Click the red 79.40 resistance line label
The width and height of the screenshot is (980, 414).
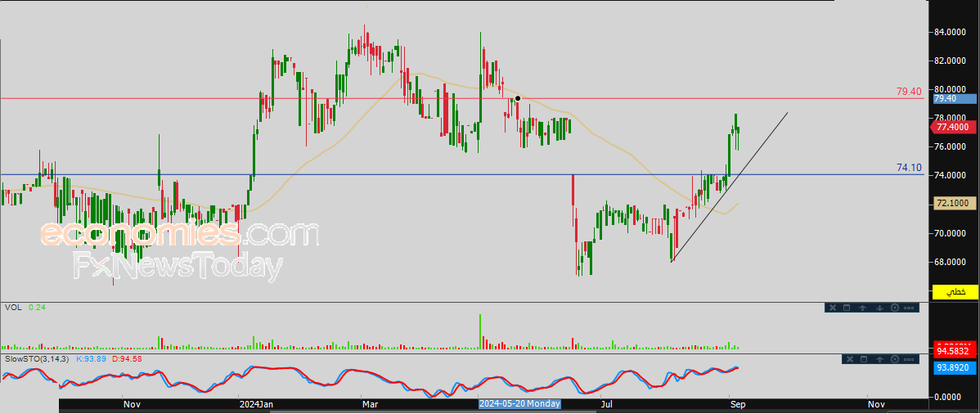[x=909, y=92]
